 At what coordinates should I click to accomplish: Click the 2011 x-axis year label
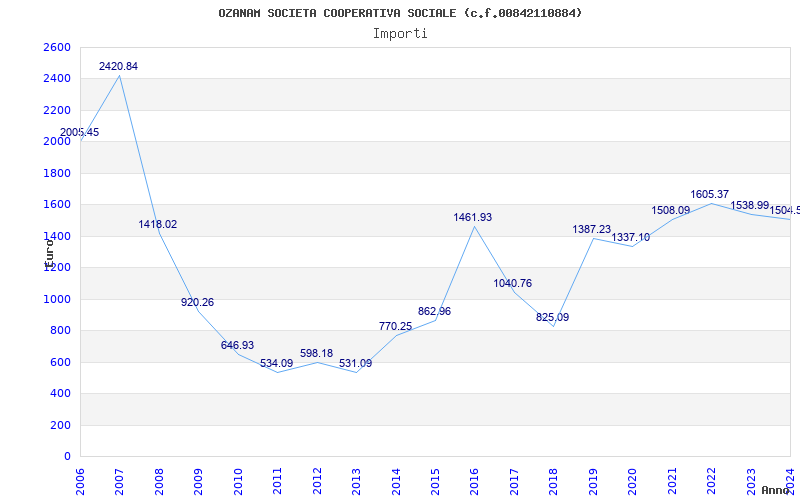click(277, 482)
